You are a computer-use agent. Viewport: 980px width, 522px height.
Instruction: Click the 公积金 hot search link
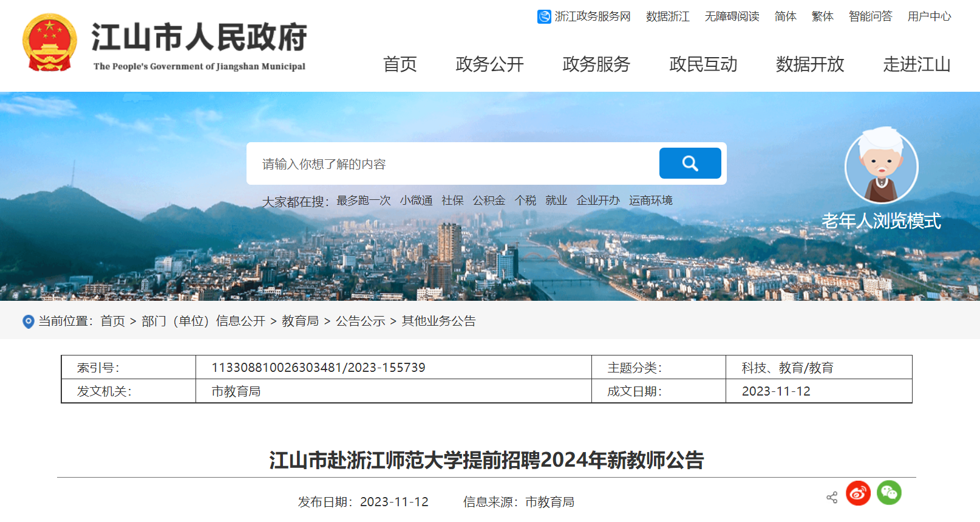(x=489, y=201)
